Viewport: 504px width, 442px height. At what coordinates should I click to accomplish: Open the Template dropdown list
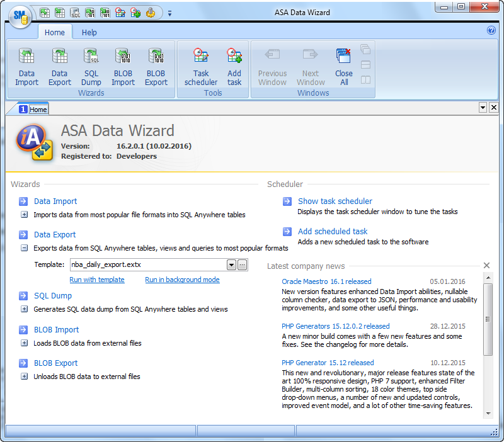pos(231,265)
